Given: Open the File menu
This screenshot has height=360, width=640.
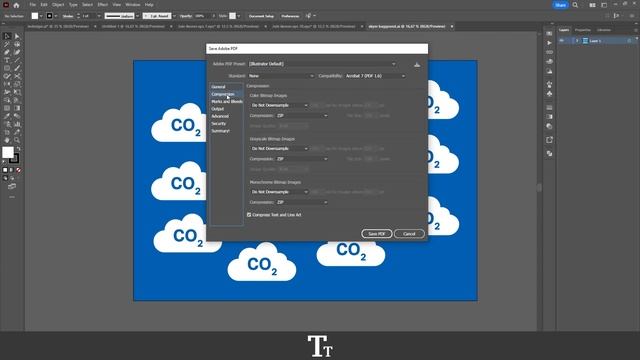Looking at the screenshot, I should (x=32, y=5).
